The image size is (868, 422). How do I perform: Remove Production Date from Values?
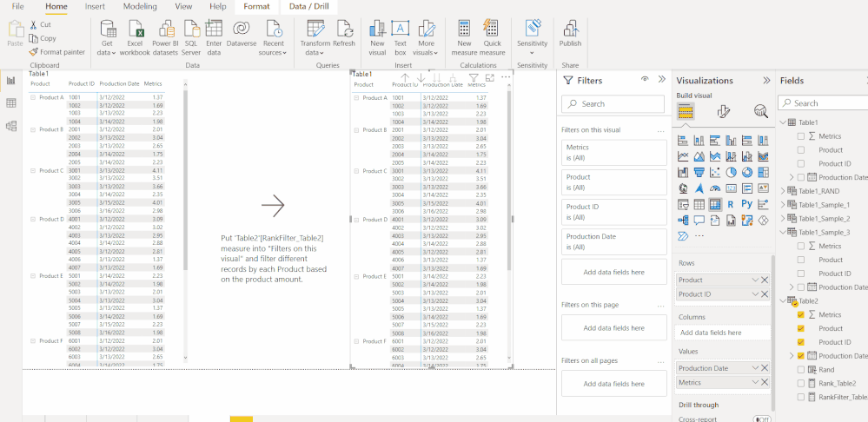(x=765, y=368)
